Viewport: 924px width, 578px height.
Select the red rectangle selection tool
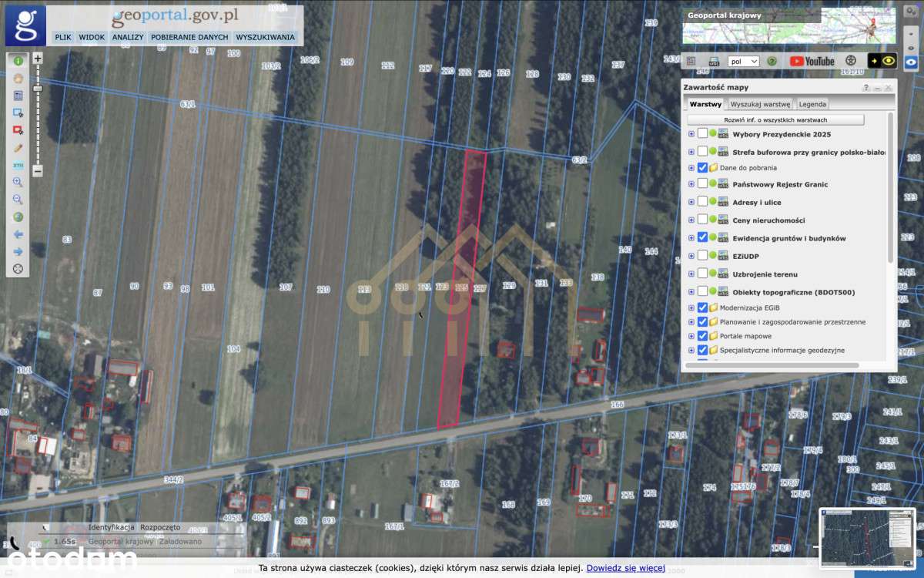18,130
